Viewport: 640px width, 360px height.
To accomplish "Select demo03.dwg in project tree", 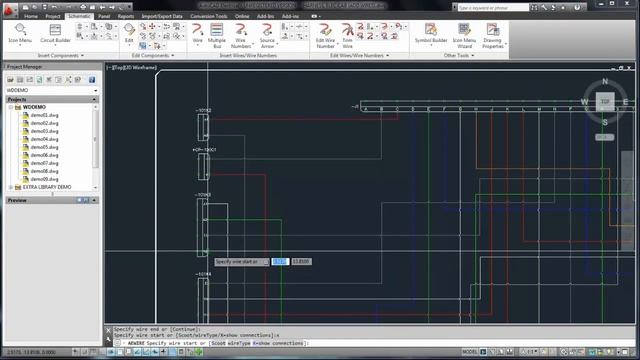I will 44,131.
